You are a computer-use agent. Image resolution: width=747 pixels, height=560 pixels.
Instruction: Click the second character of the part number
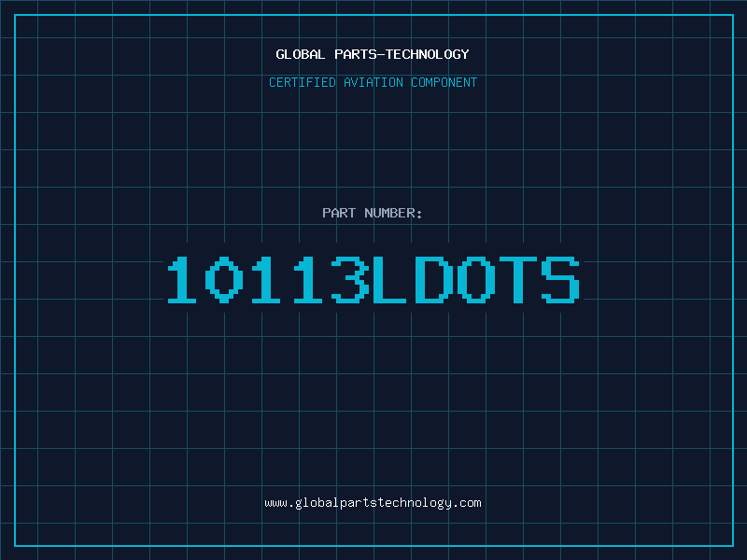pos(226,279)
